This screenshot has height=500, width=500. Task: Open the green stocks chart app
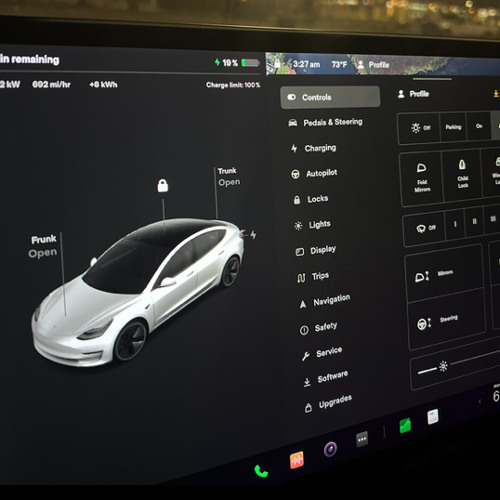point(405,426)
